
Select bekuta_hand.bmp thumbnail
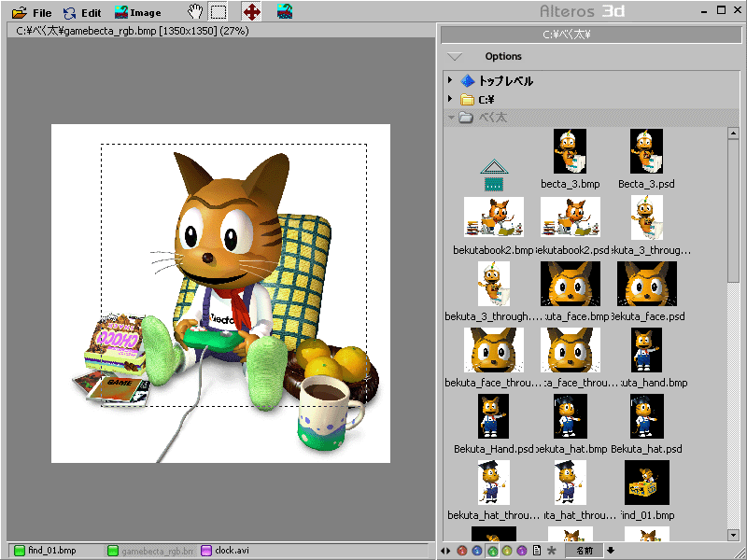pyautogui.click(x=646, y=350)
